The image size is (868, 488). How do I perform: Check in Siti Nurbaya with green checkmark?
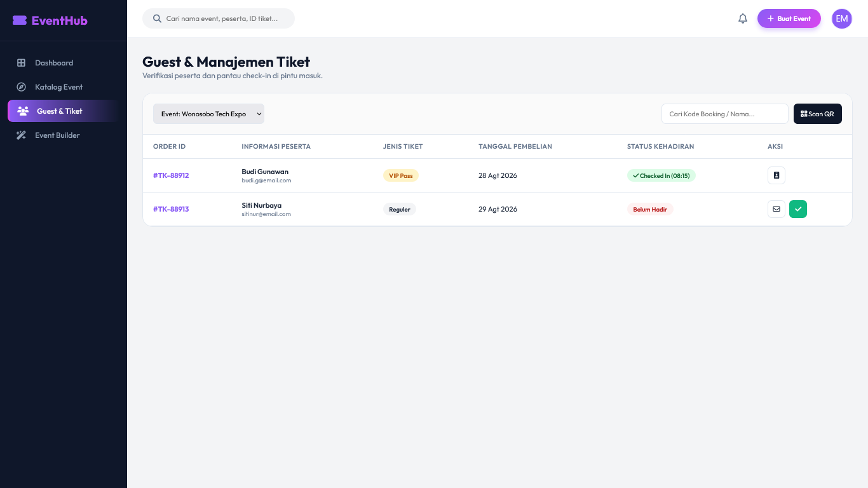coord(798,209)
